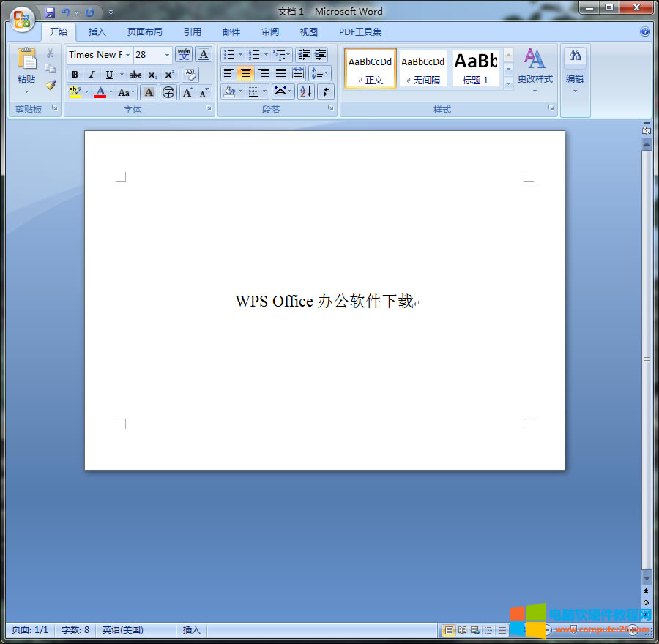
Task: Toggle underline formatting
Action: click(x=109, y=75)
